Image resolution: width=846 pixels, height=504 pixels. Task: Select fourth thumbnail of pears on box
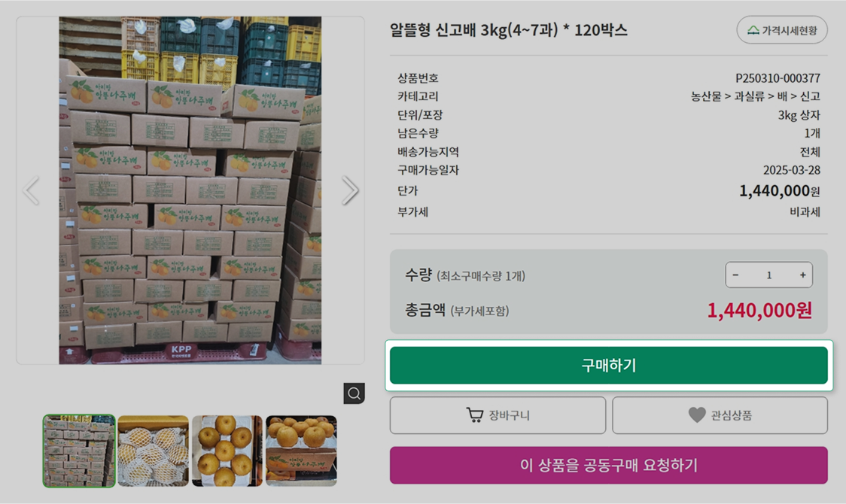(x=301, y=451)
